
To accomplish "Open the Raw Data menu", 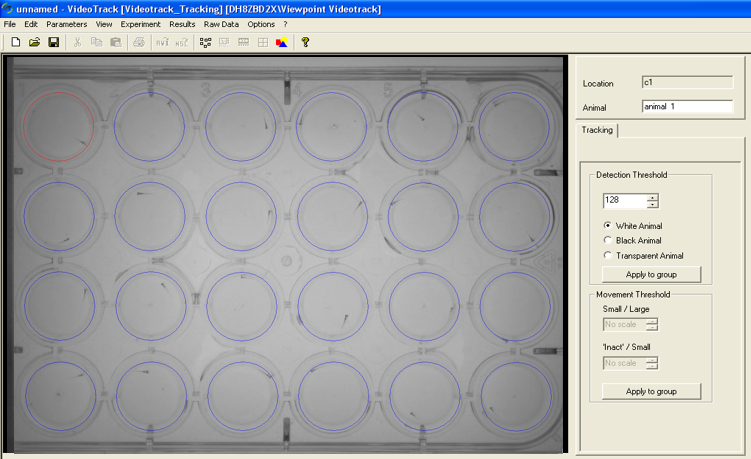I will [221, 24].
